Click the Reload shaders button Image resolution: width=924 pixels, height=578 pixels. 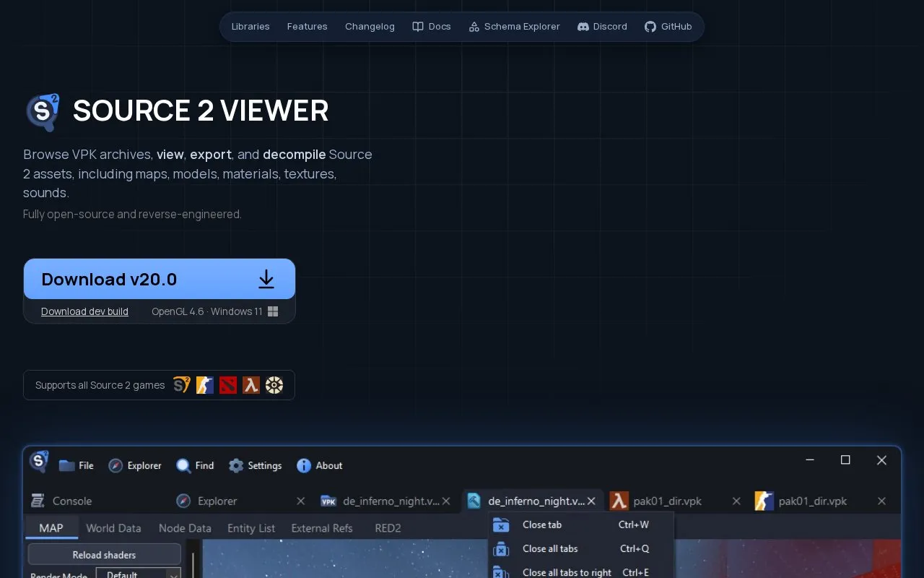(x=105, y=555)
